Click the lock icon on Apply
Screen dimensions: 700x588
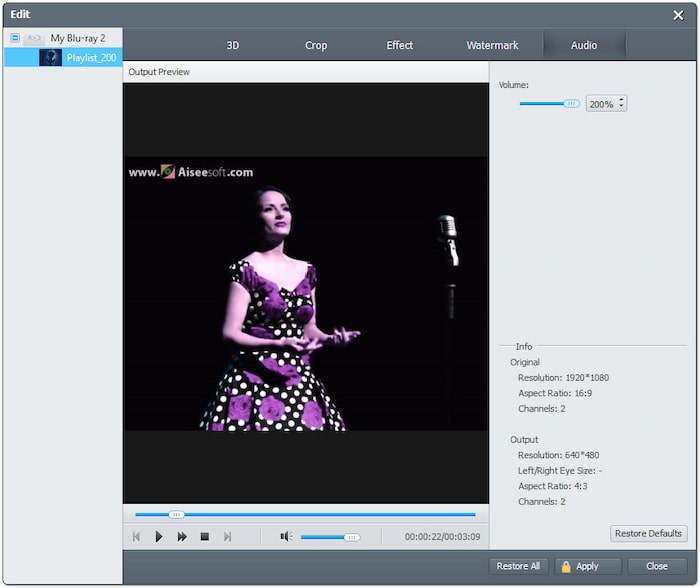pyautogui.click(x=565, y=566)
